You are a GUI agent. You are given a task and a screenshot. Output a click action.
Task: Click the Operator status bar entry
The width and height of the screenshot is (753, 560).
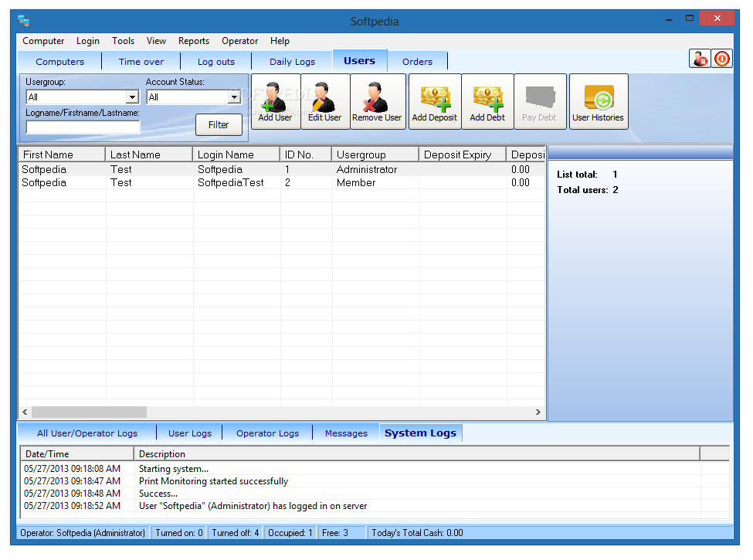point(83,533)
